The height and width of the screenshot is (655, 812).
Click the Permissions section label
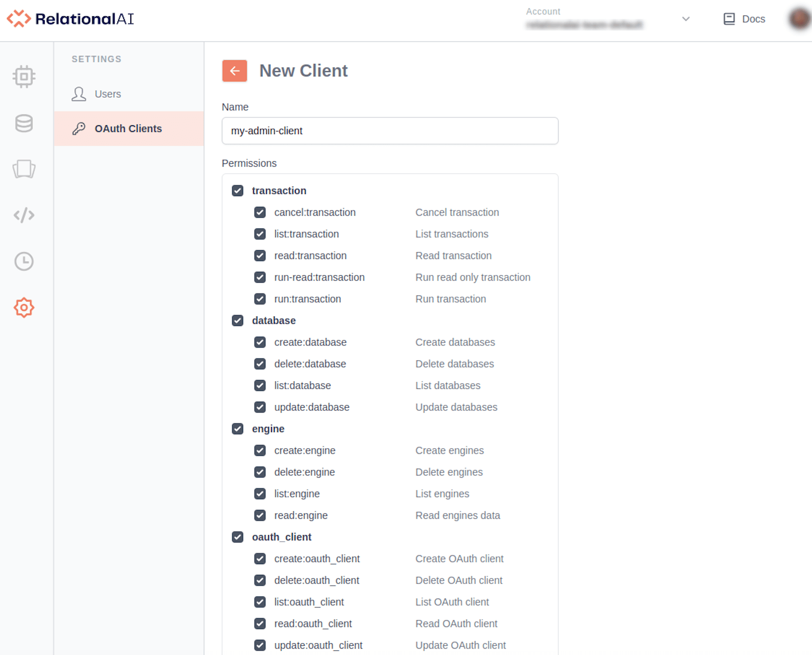click(249, 163)
